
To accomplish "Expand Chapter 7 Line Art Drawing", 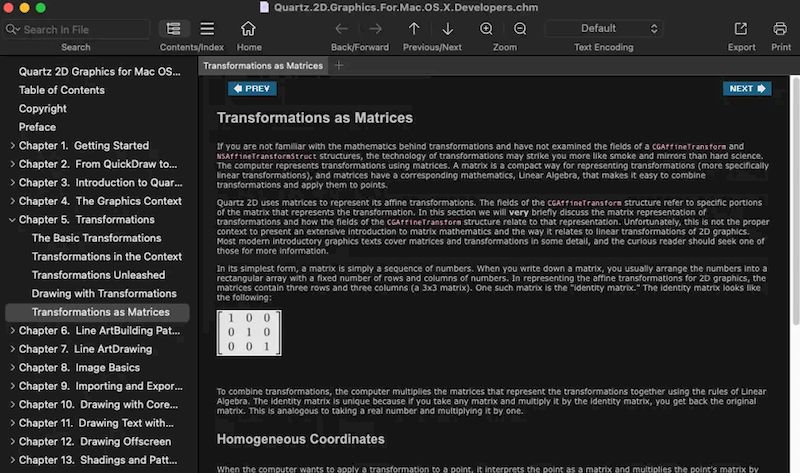I will pos(12,349).
